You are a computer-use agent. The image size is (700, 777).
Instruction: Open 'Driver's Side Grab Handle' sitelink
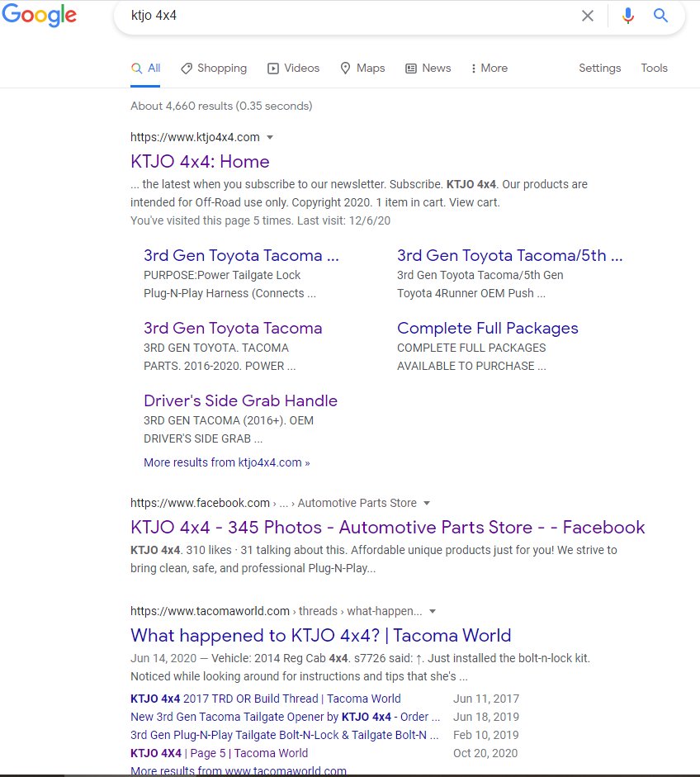click(240, 400)
